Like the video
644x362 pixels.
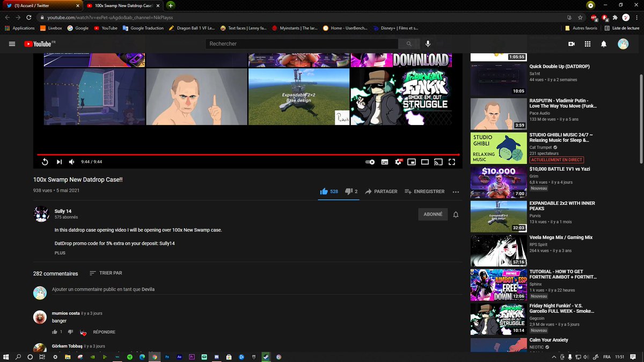point(329,191)
